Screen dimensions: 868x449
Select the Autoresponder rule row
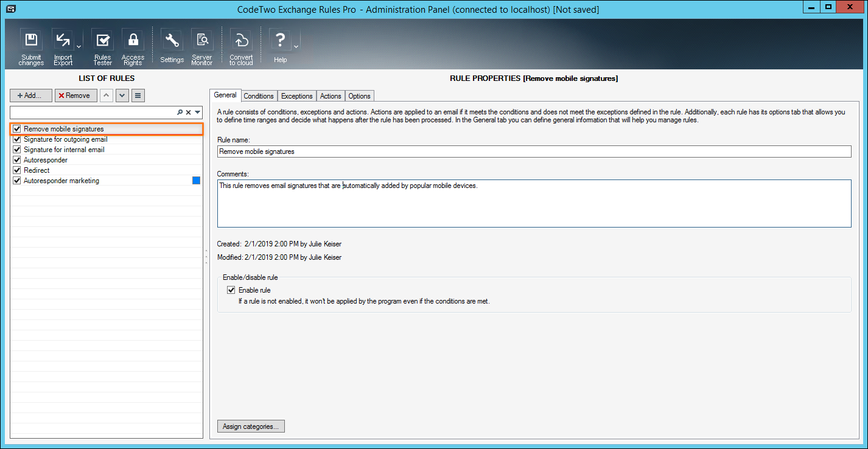pos(107,160)
